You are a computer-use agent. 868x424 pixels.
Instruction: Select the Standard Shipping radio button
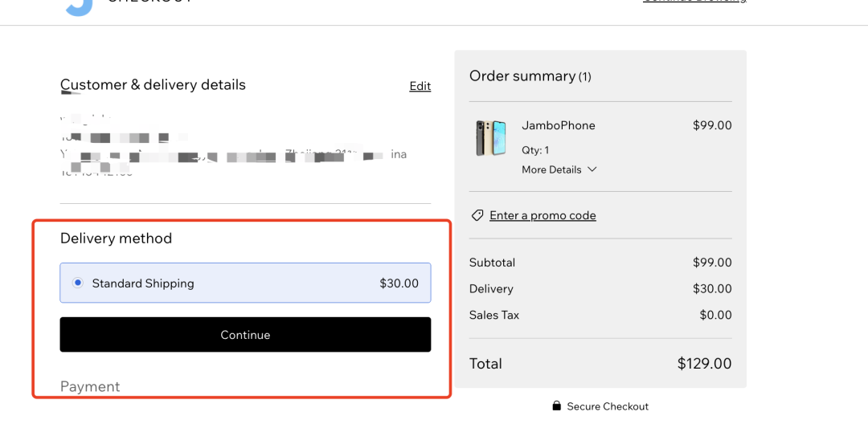pyautogui.click(x=78, y=283)
